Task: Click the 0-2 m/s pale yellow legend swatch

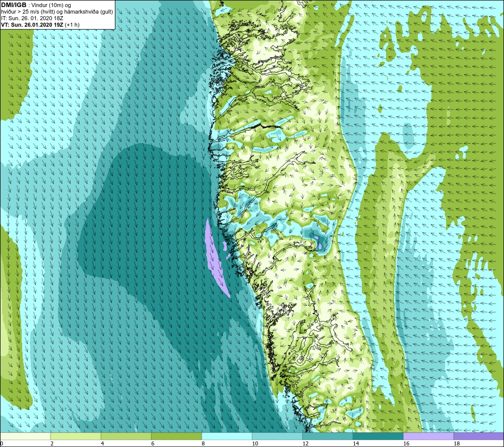Action: 25,436
